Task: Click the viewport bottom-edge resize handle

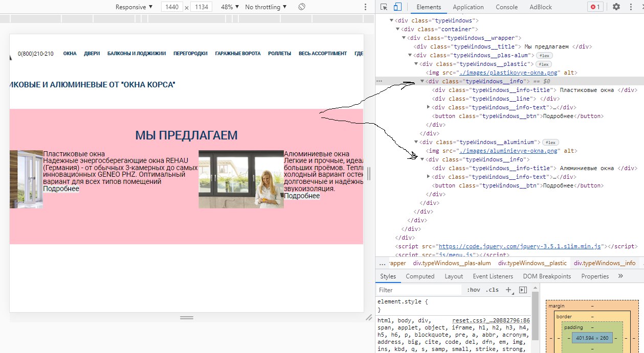Action: coord(187,317)
